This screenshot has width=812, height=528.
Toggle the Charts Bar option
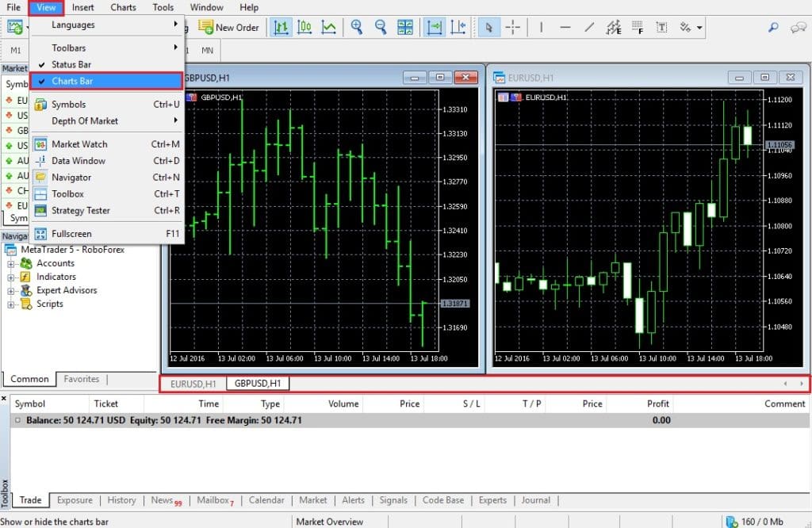(106, 81)
